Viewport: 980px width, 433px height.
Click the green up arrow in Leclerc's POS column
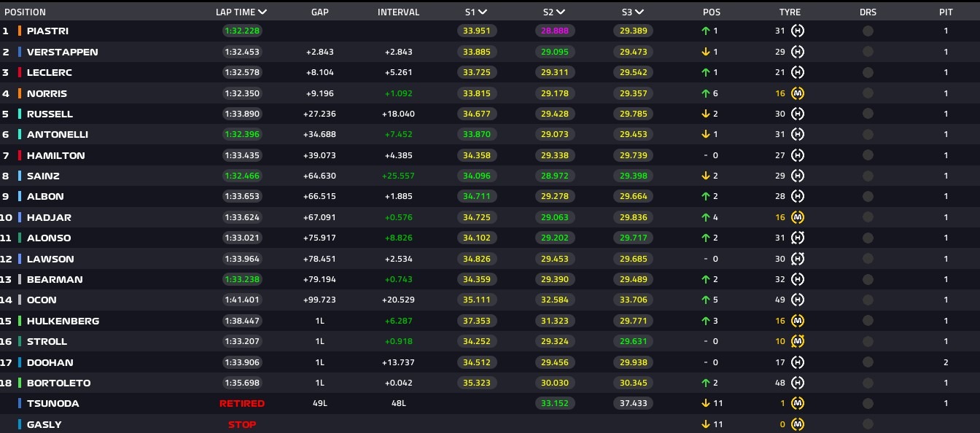706,72
